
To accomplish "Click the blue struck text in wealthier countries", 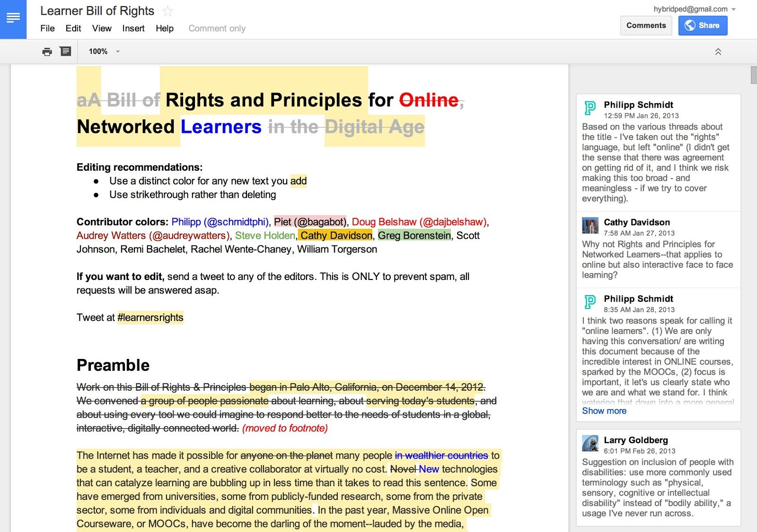I will coord(441,455).
